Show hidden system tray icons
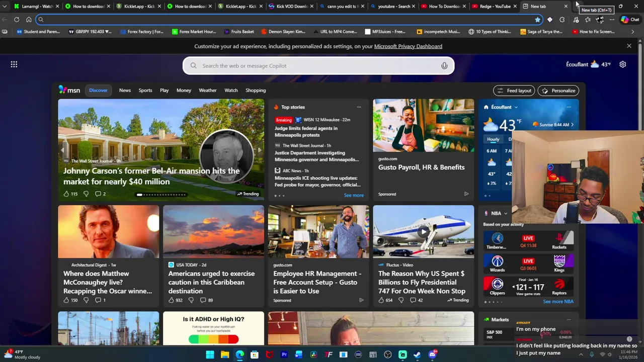644x362 pixels. click(x=581, y=354)
